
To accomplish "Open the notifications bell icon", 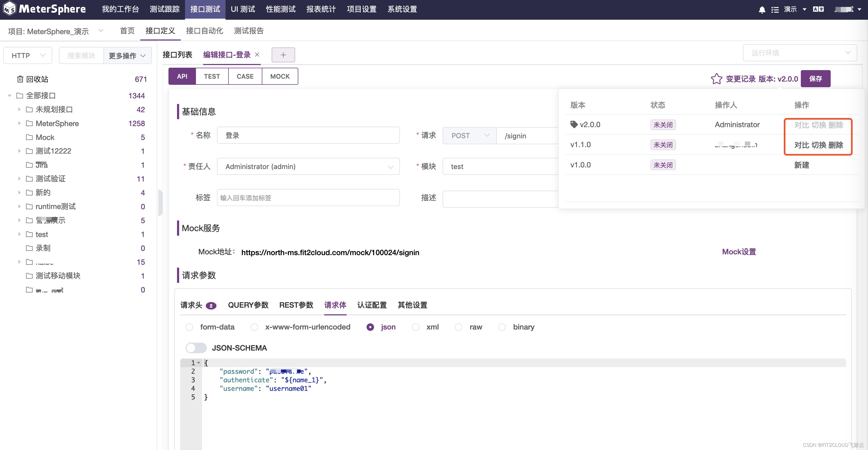I will [762, 10].
